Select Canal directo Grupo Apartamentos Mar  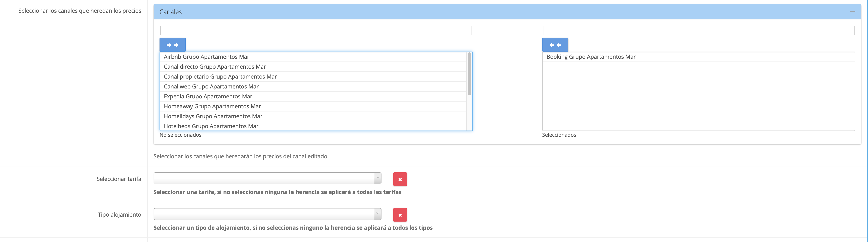coord(215,67)
